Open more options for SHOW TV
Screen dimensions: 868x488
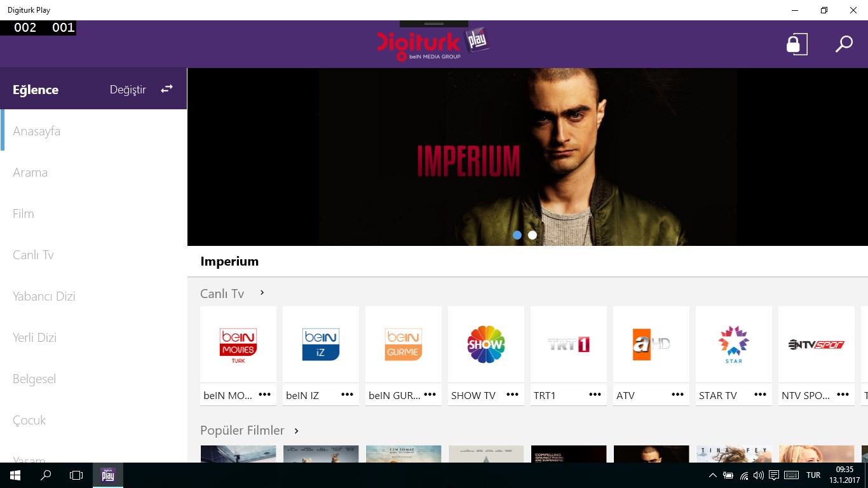(512, 395)
